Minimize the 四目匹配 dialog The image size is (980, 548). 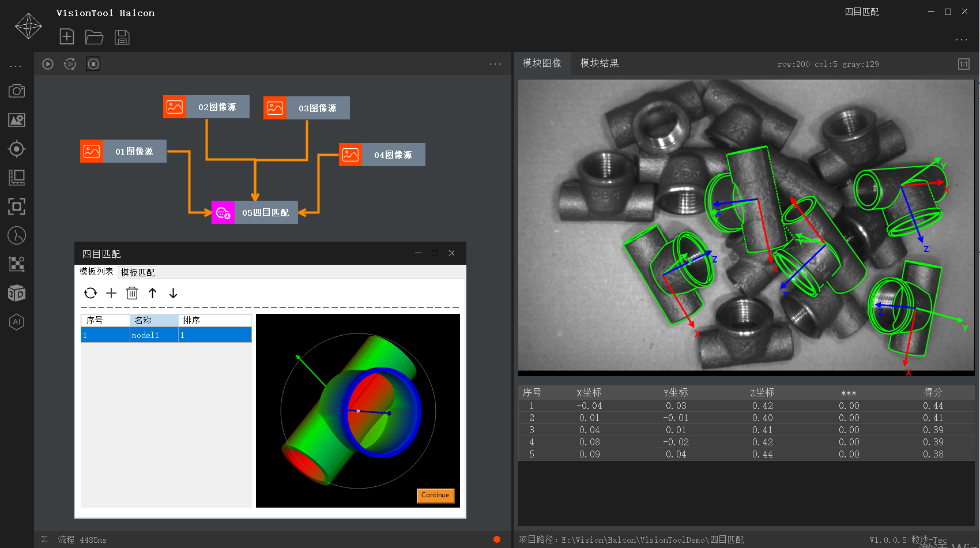point(418,253)
